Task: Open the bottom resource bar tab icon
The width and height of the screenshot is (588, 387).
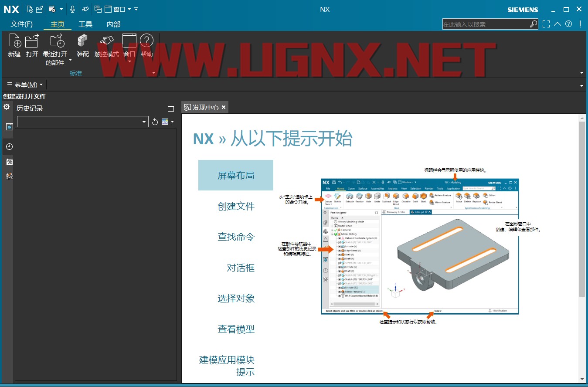Action: 9,176
